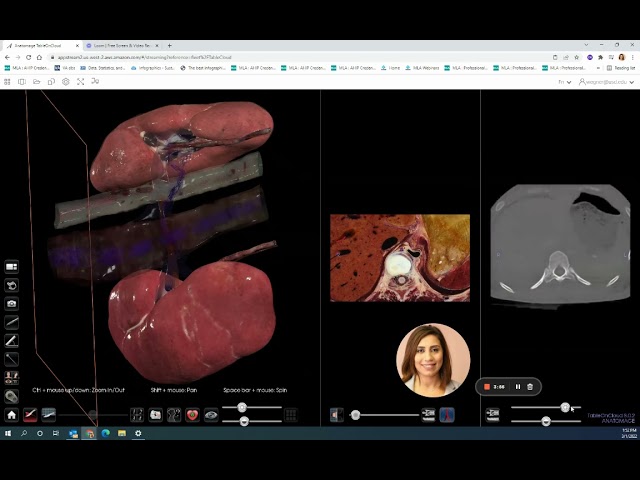640x480 pixels.
Task: Open the Home bookmark
Action: click(x=391, y=68)
